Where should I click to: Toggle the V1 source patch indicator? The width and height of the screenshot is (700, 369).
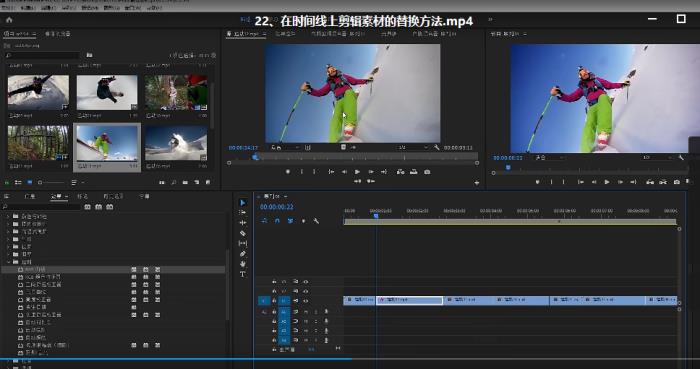(x=264, y=301)
